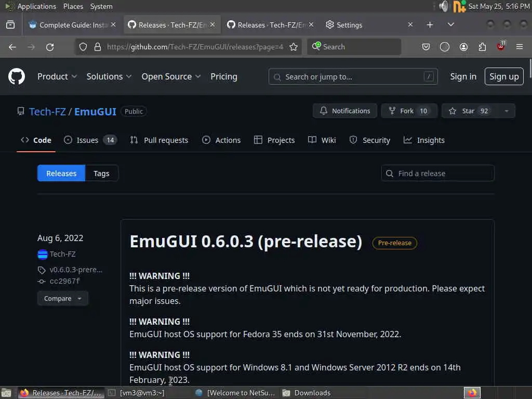Switch to the third Releases Tech-FZ tab
The image size is (532, 399).
pyautogui.click(x=270, y=25)
